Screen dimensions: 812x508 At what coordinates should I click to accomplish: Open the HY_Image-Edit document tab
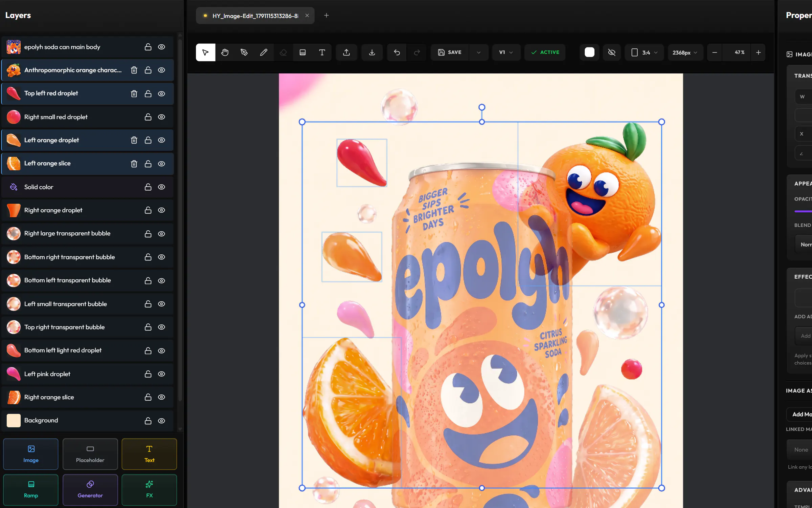pos(255,16)
